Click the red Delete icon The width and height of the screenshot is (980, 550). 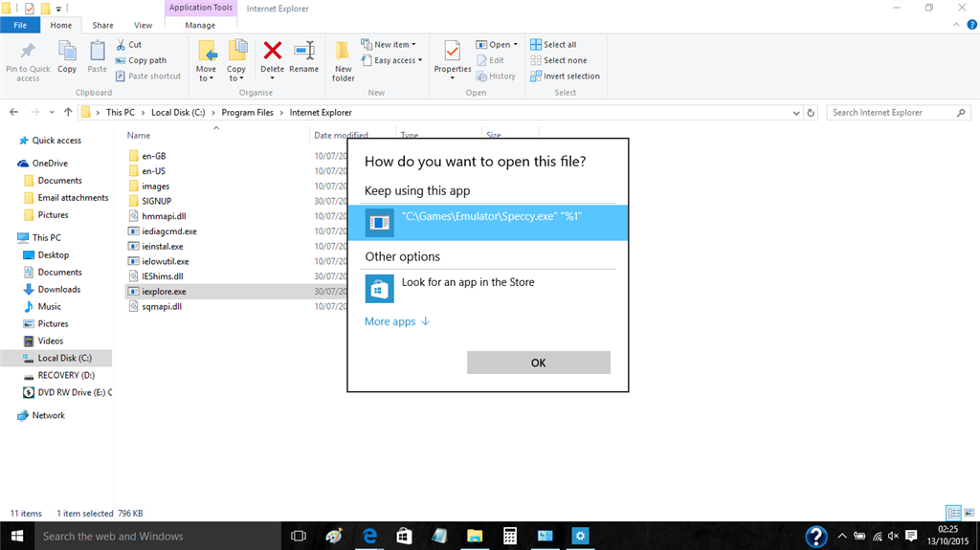273,50
